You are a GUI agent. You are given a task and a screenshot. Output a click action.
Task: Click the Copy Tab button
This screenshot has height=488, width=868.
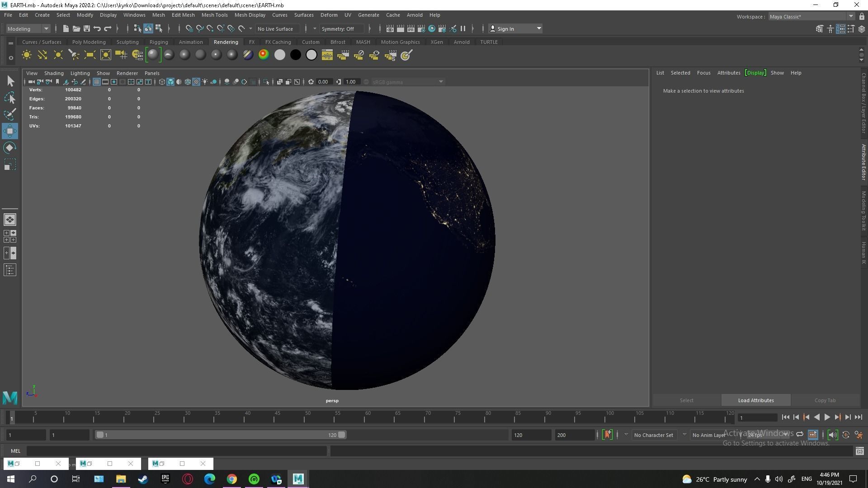tap(825, 400)
